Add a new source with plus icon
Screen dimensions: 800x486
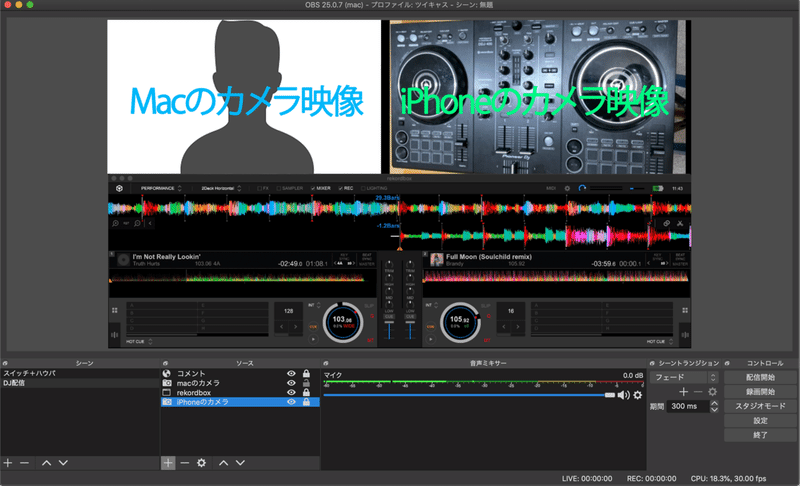pos(168,463)
